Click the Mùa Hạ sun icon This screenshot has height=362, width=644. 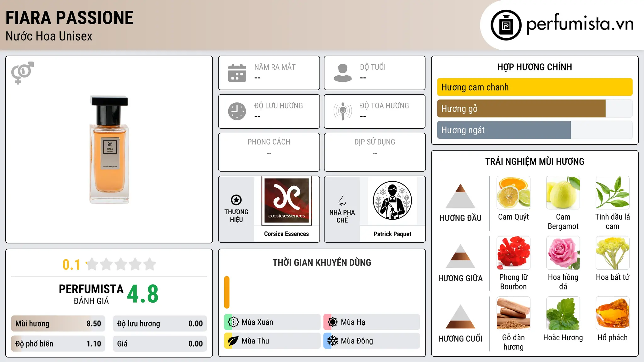pyautogui.click(x=332, y=322)
